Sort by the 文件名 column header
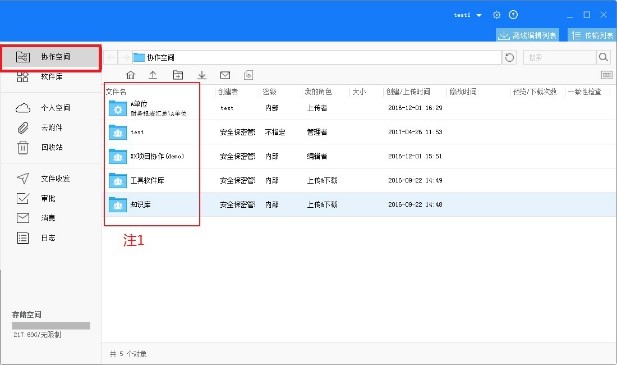The height and width of the screenshot is (365, 617). coord(116,92)
